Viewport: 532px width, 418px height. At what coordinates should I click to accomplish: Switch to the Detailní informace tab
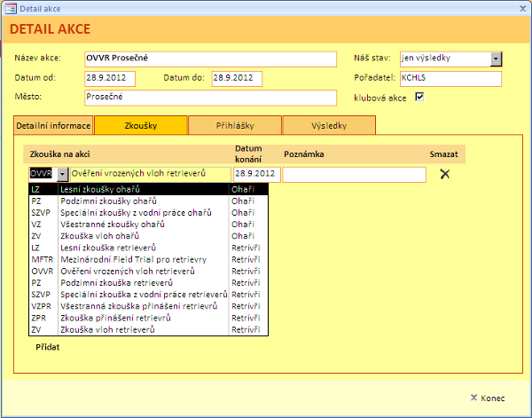pyautogui.click(x=53, y=126)
